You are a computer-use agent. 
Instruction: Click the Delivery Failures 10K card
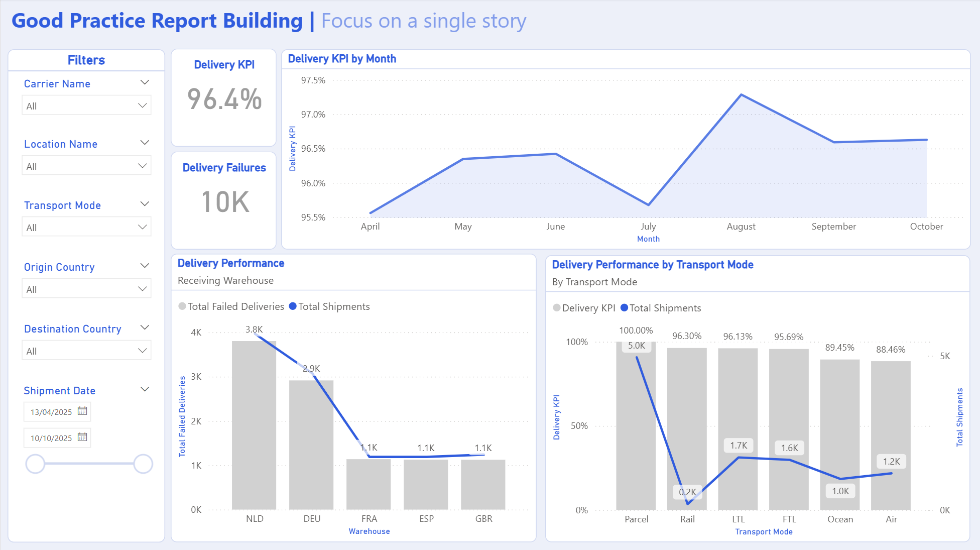(224, 201)
